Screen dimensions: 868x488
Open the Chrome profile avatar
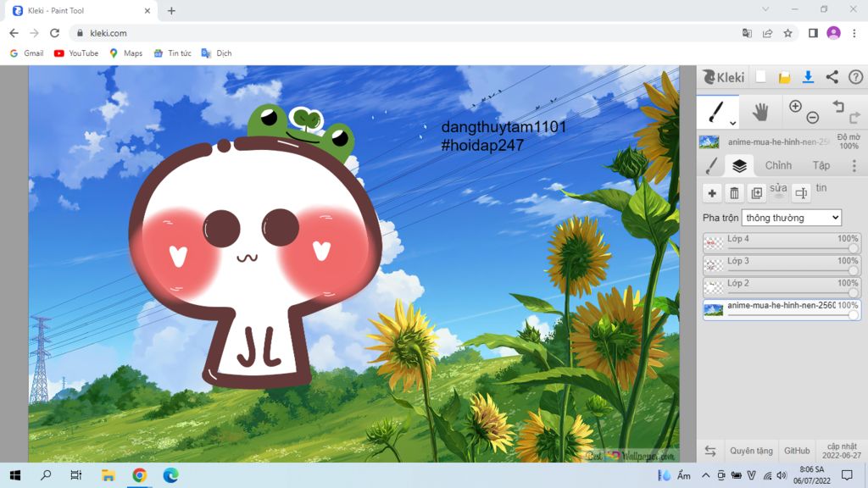coord(834,33)
